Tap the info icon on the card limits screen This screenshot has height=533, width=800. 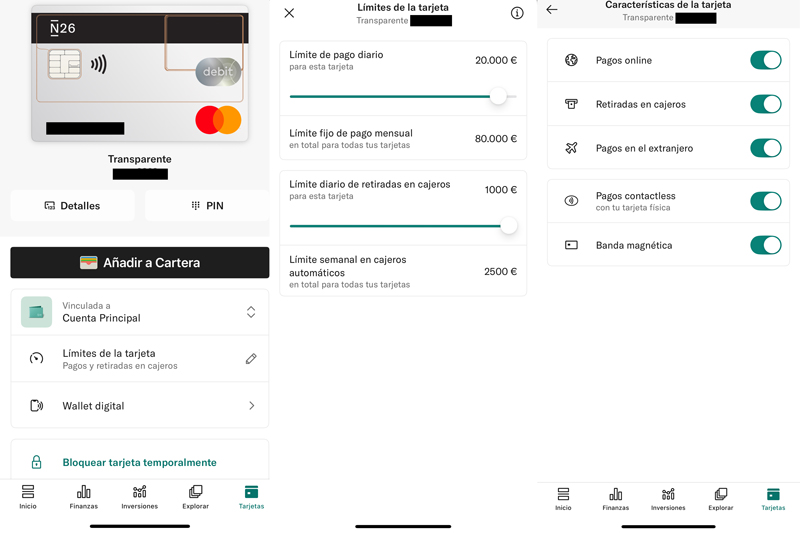[517, 13]
